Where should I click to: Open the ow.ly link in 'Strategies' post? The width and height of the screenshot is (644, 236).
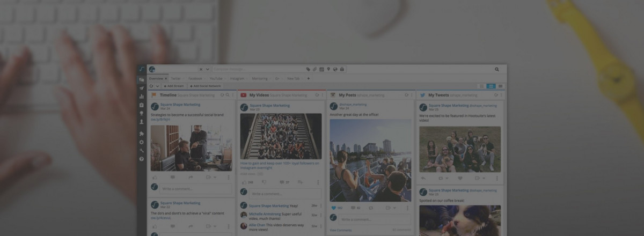point(160,120)
